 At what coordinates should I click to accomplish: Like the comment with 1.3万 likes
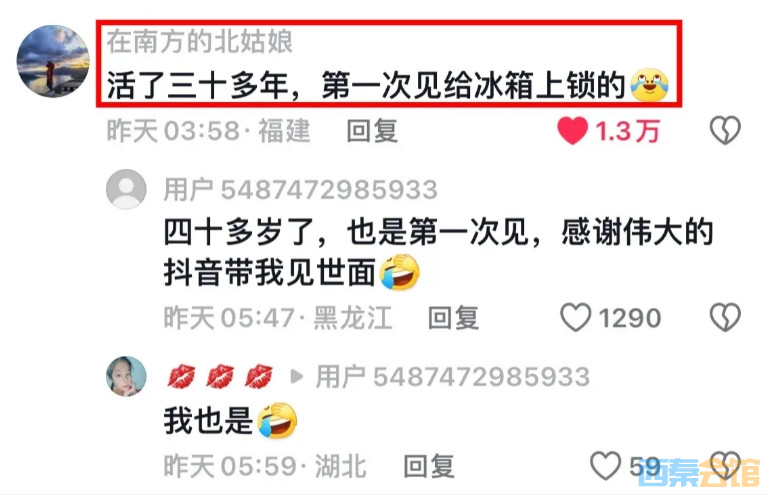point(572,131)
